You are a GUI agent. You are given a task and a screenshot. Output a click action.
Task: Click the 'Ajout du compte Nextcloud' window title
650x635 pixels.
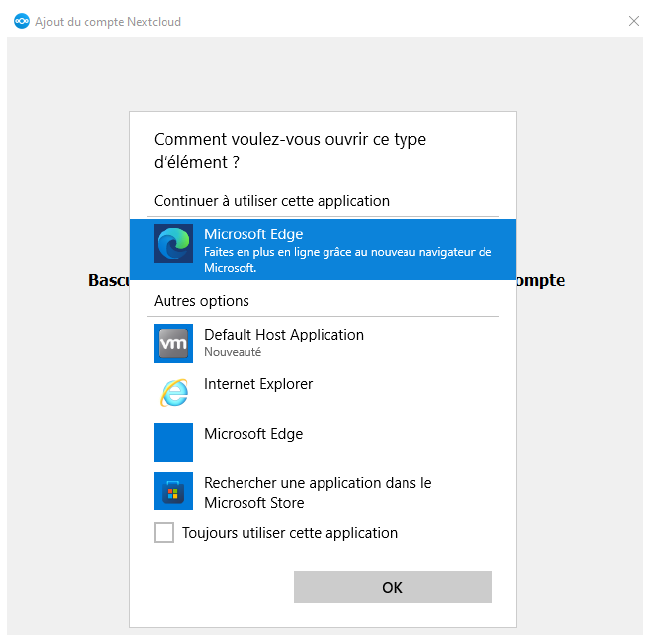[x=108, y=22]
